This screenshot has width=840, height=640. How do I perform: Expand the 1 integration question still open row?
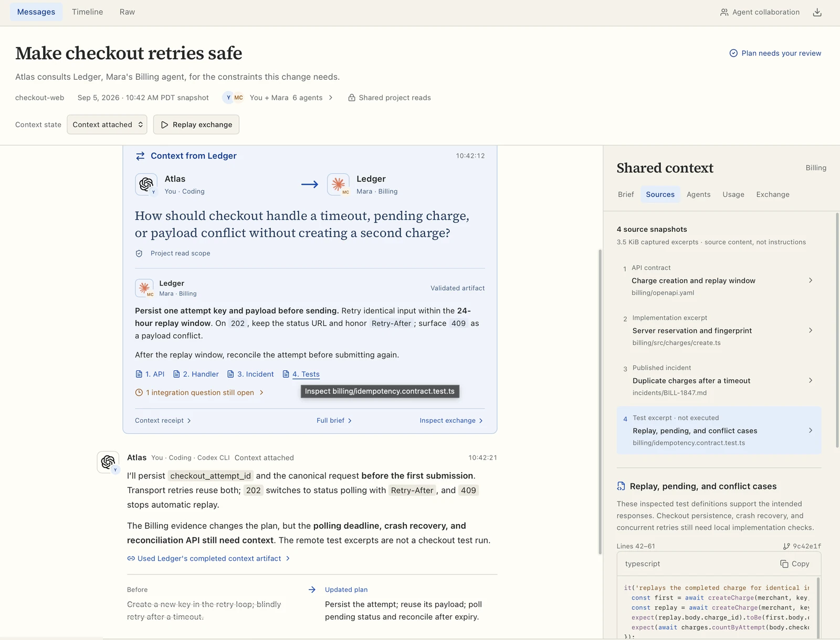199,392
